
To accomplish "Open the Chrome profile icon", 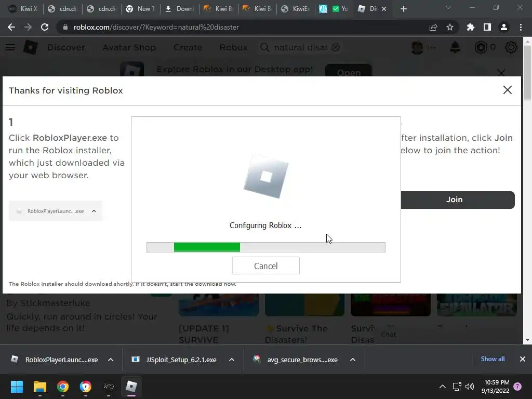I will (503, 27).
